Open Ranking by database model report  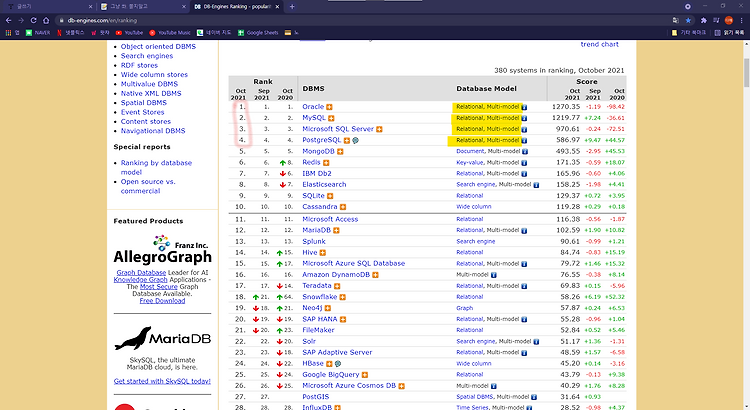point(156,167)
